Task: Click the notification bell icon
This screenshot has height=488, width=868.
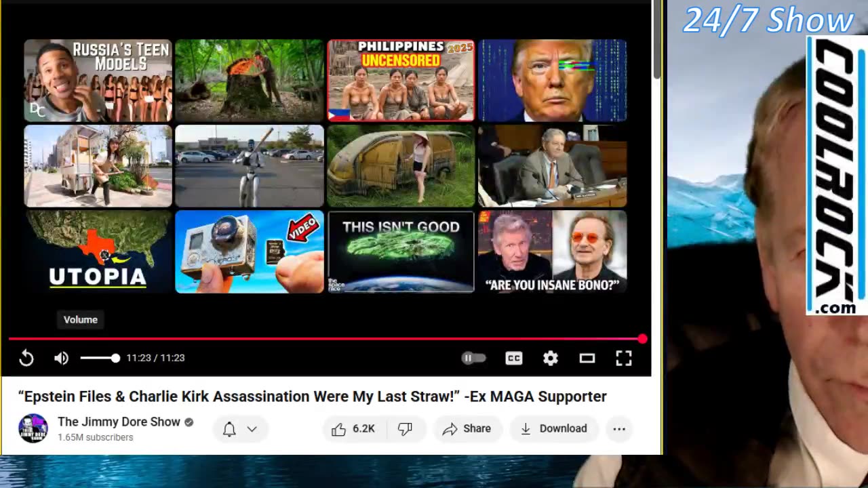Action: point(229,428)
